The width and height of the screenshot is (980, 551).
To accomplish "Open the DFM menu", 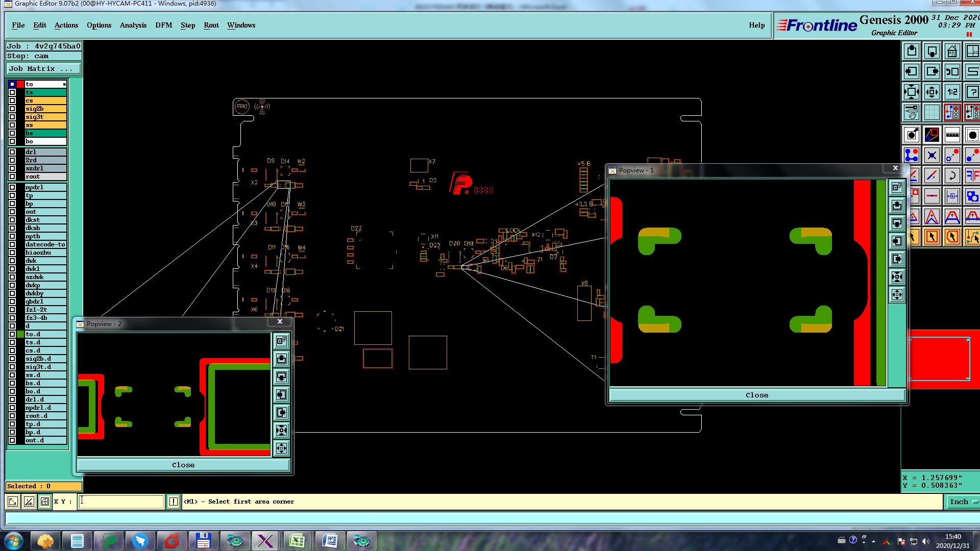I will click(163, 25).
